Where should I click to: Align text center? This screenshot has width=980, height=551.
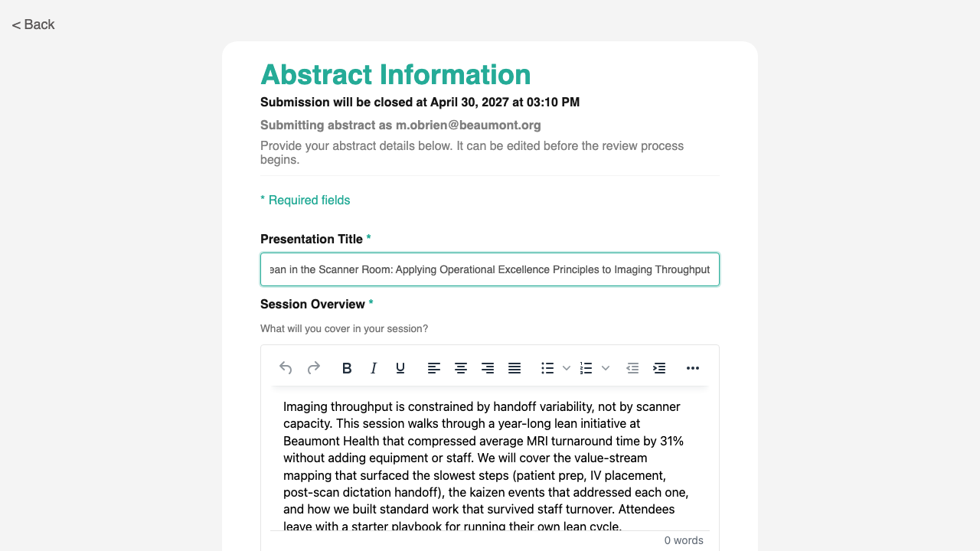(461, 368)
